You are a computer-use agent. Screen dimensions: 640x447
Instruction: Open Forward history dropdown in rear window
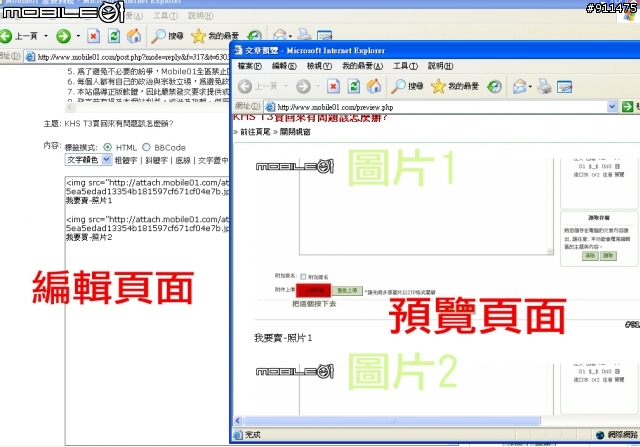click(x=78, y=36)
